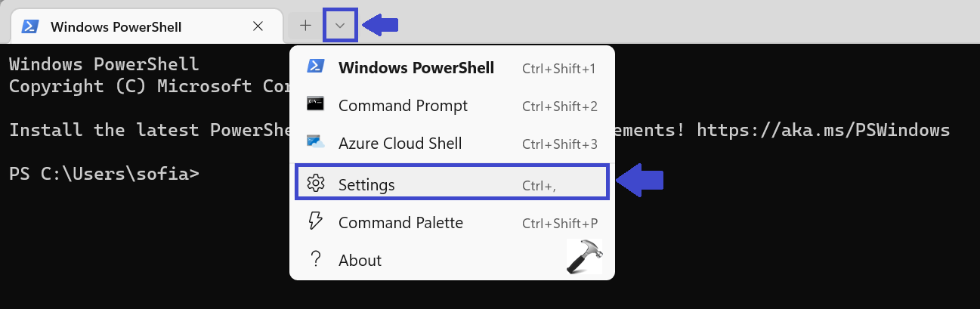Click the hammer logo watermark
980x309 pixels.
584,255
